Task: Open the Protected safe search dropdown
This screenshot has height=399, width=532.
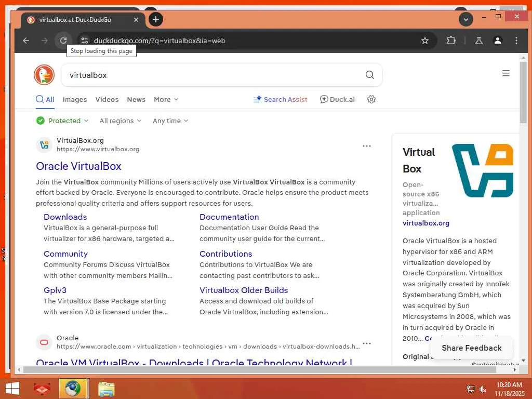Action: click(62, 121)
